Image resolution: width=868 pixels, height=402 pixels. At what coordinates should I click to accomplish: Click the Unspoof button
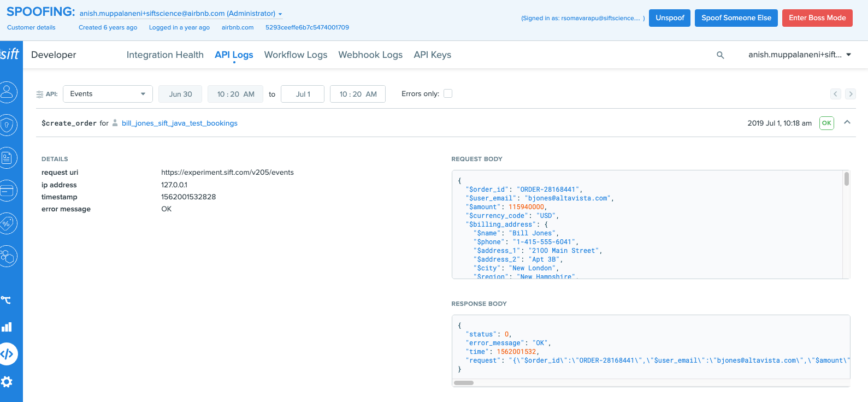coord(670,18)
